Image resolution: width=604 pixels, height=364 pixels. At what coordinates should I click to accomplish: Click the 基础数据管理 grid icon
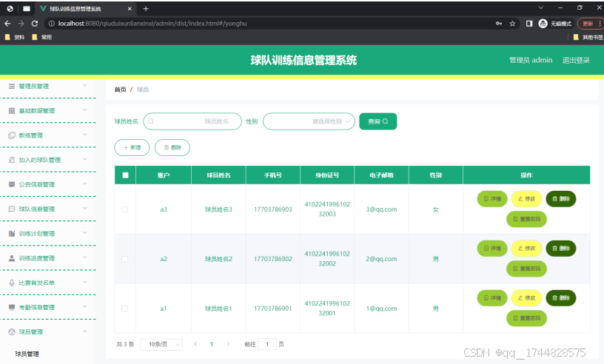pos(12,111)
